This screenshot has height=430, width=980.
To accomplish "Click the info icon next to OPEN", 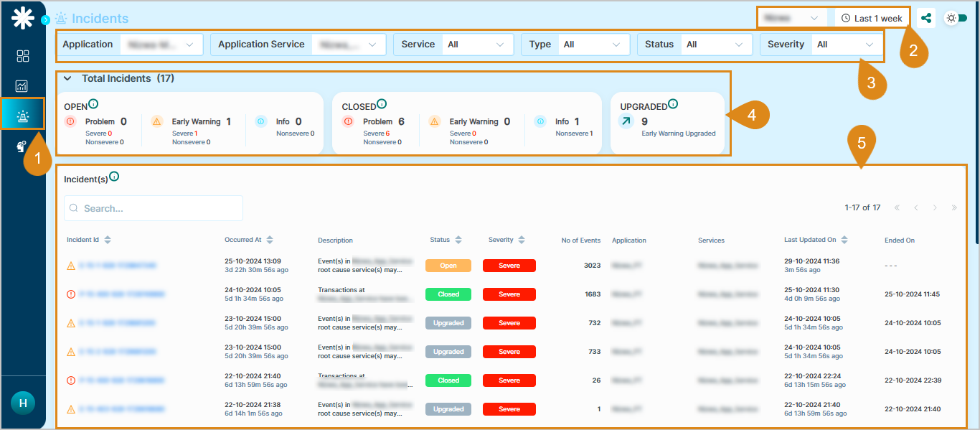I will [93, 104].
